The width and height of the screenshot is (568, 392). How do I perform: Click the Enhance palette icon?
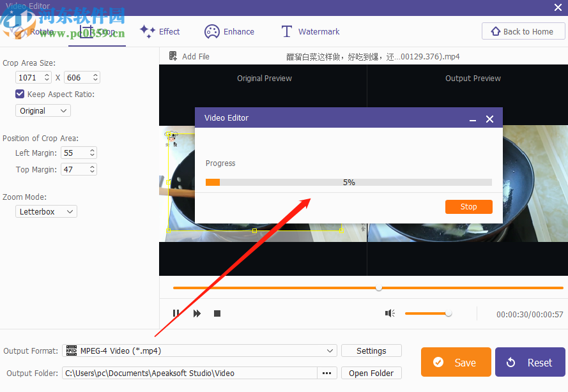tap(212, 32)
